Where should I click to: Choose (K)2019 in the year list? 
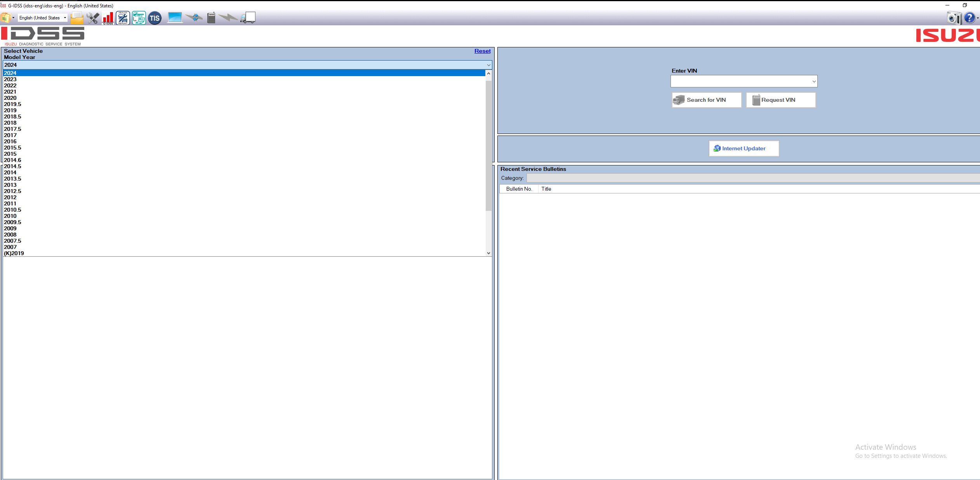coord(14,253)
